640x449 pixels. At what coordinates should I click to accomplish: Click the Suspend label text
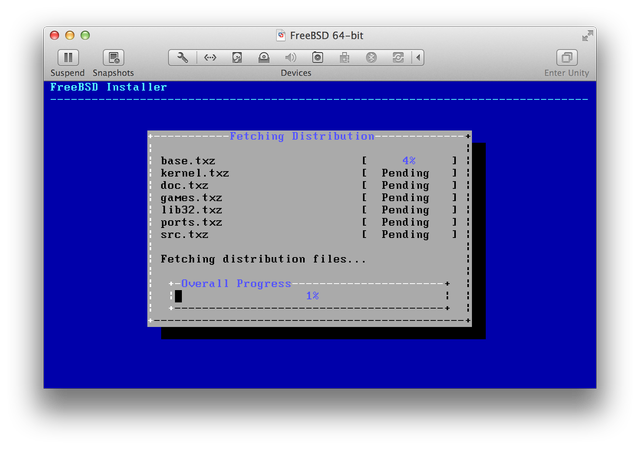(x=68, y=73)
